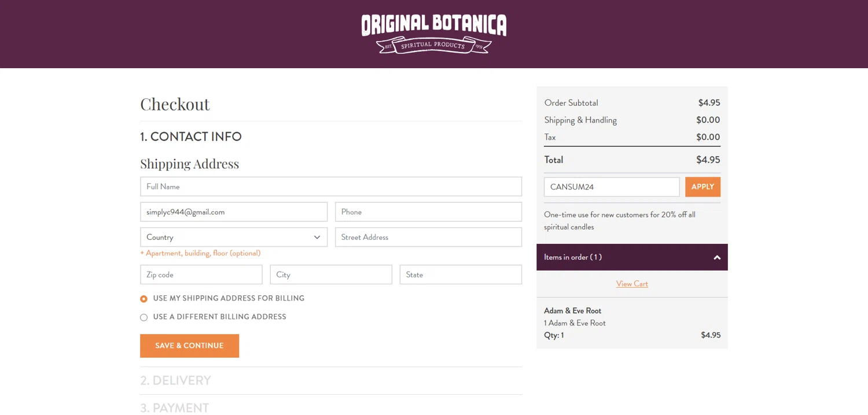Focus the Phone field
This screenshot has width=868, height=415.
[x=428, y=212]
